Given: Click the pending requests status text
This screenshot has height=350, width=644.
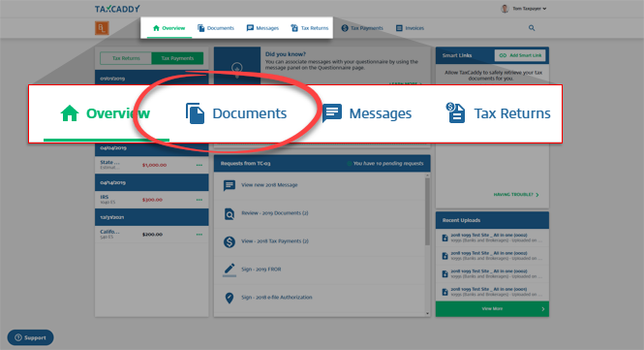Looking at the screenshot, I should tap(388, 163).
